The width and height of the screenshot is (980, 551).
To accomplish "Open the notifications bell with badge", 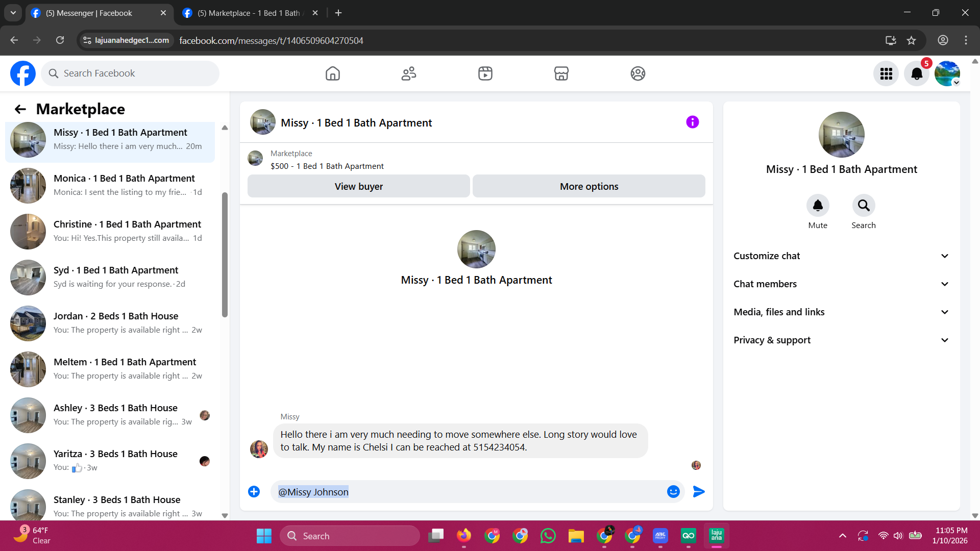I will pos(916,74).
